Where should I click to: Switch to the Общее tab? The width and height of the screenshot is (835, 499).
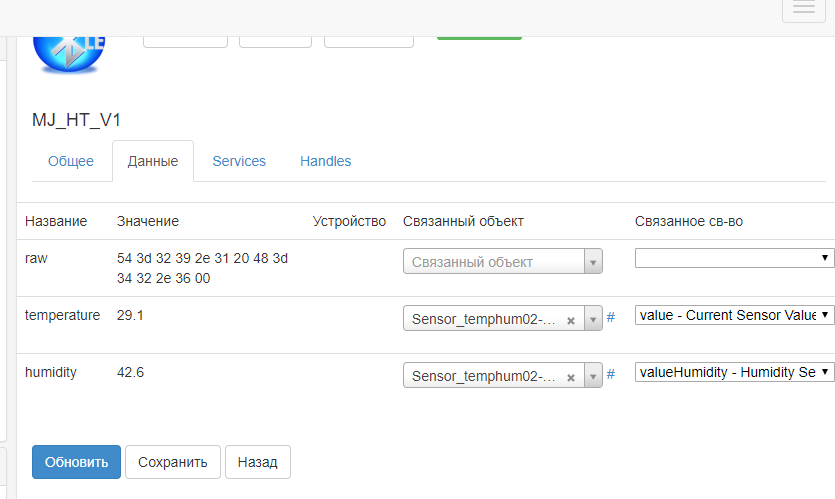pyautogui.click(x=71, y=161)
